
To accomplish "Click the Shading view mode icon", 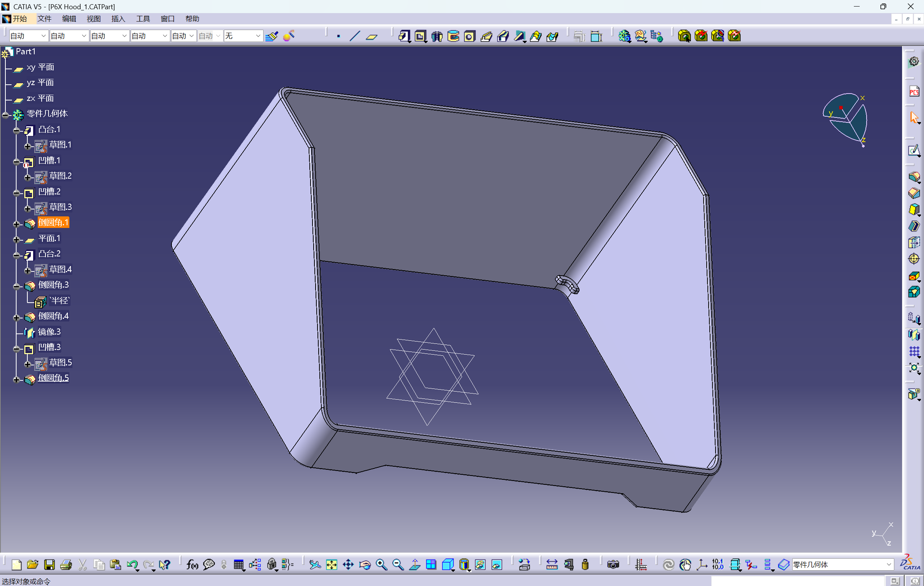I will point(464,565).
